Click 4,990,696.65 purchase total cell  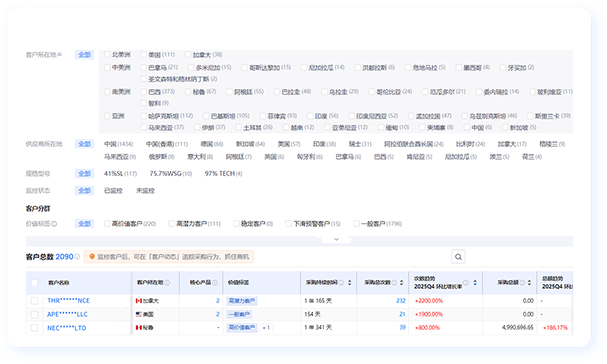tap(518, 328)
